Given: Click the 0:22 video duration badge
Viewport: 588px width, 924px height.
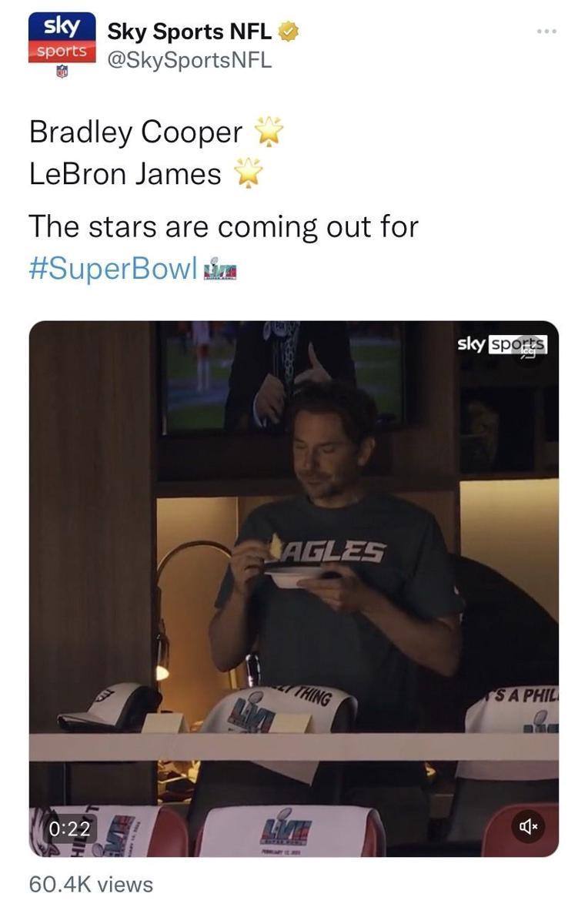Looking at the screenshot, I should point(69,829).
